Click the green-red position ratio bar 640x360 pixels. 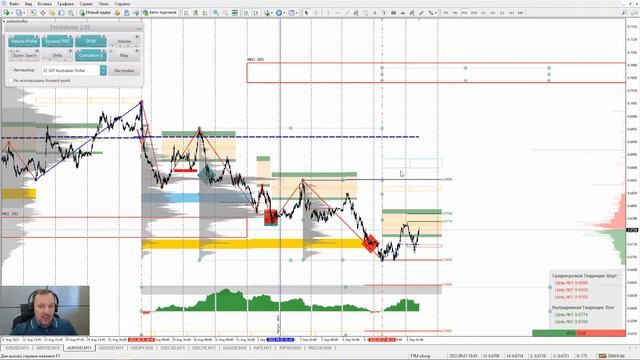click(x=579, y=333)
